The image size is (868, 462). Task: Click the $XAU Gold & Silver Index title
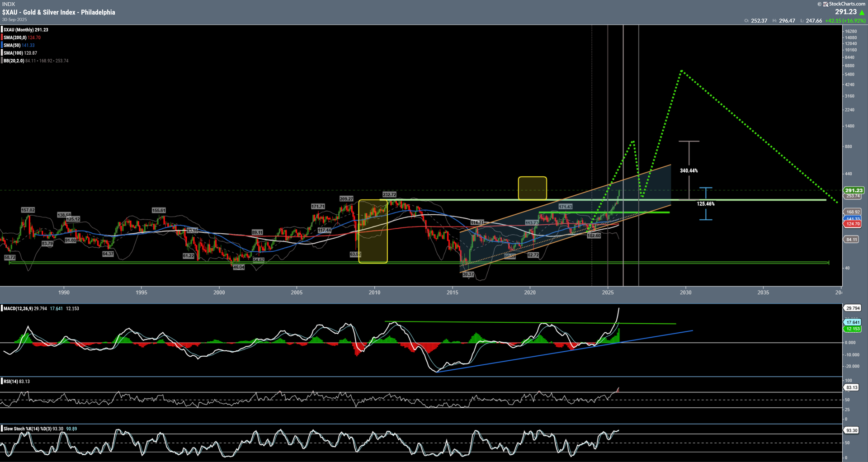(x=58, y=12)
